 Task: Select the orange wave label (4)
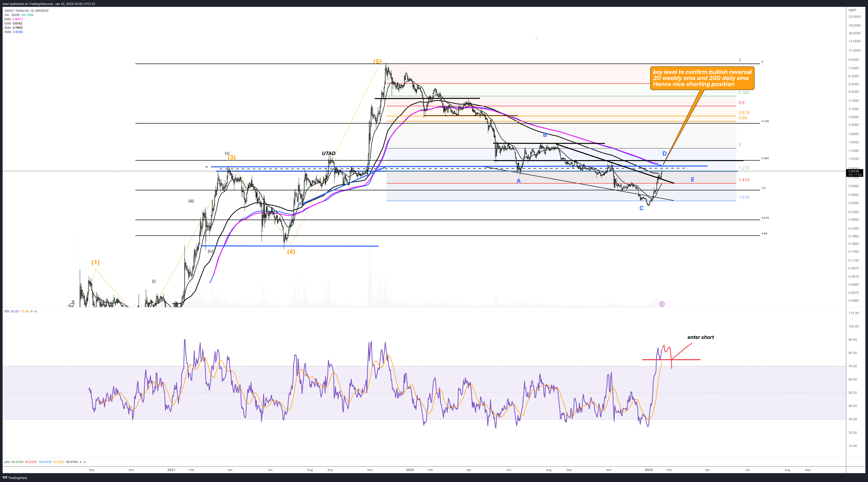tap(291, 252)
